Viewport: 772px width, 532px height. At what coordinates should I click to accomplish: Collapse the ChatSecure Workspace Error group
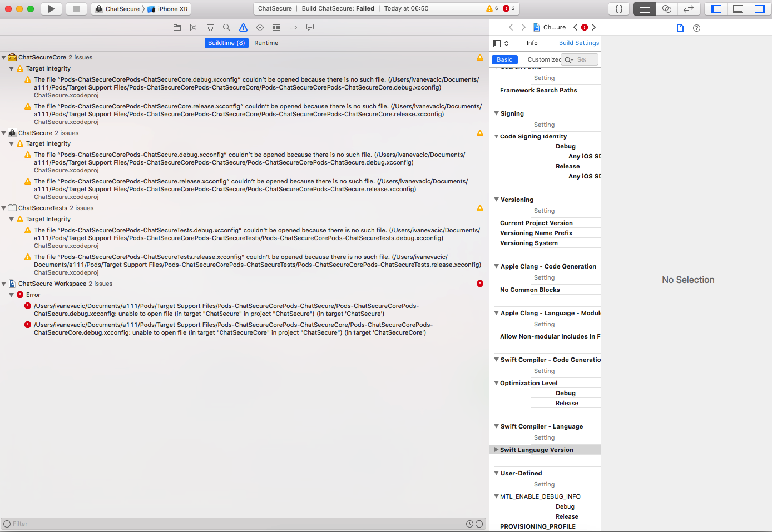[13, 295]
